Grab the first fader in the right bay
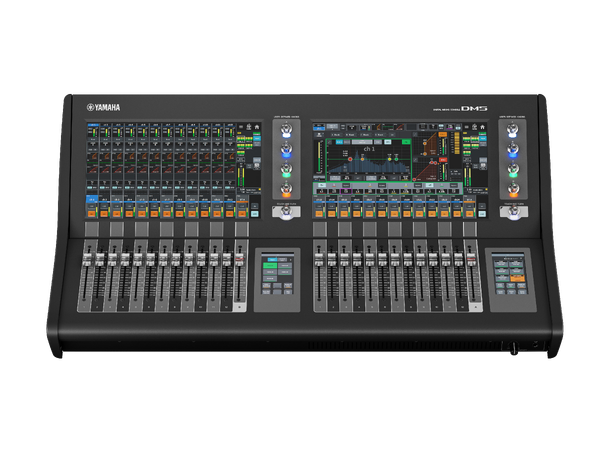 tap(319, 258)
